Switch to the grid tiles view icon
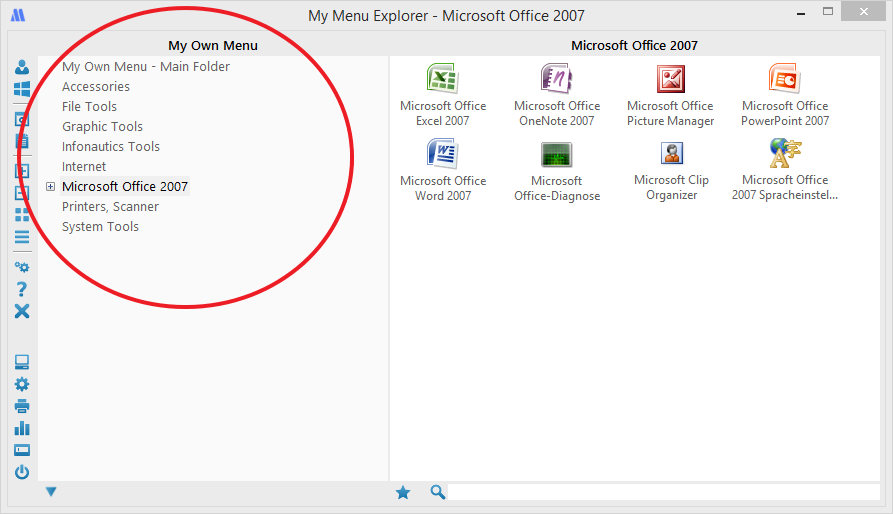 [22, 215]
